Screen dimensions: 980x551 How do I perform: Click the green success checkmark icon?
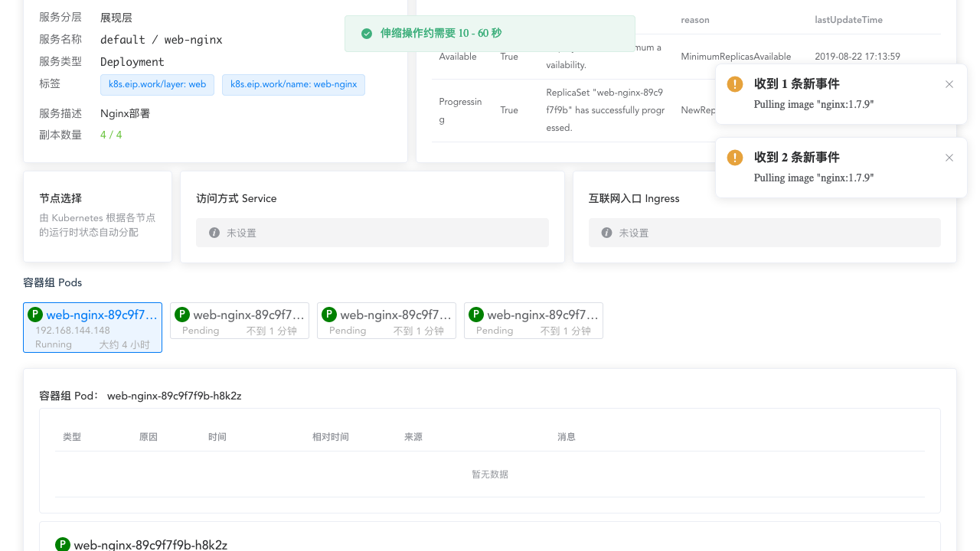[x=366, y=33]
